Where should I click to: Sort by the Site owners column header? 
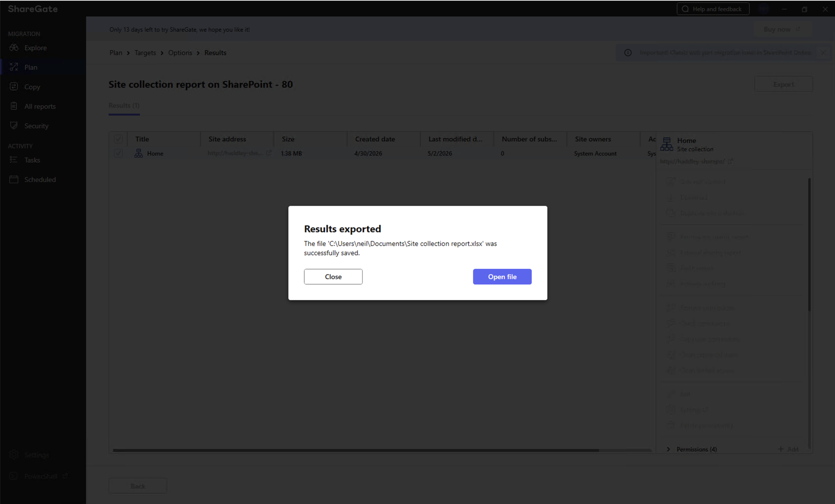coord(604,139)
